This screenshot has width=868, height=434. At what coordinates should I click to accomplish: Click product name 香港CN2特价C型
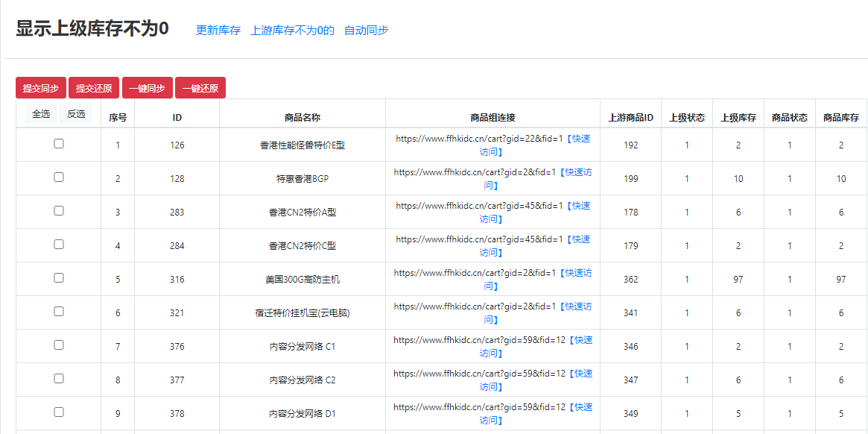pyautogui.click(x=302, y=246)
